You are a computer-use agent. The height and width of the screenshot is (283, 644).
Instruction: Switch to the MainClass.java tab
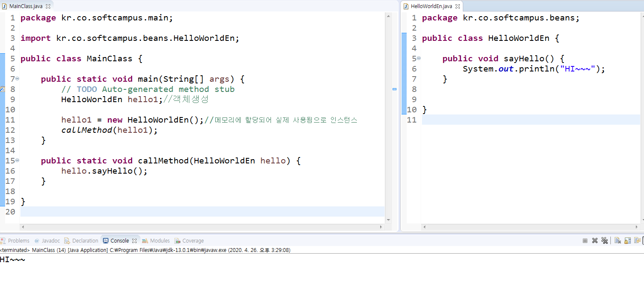[x=27, y=6]
